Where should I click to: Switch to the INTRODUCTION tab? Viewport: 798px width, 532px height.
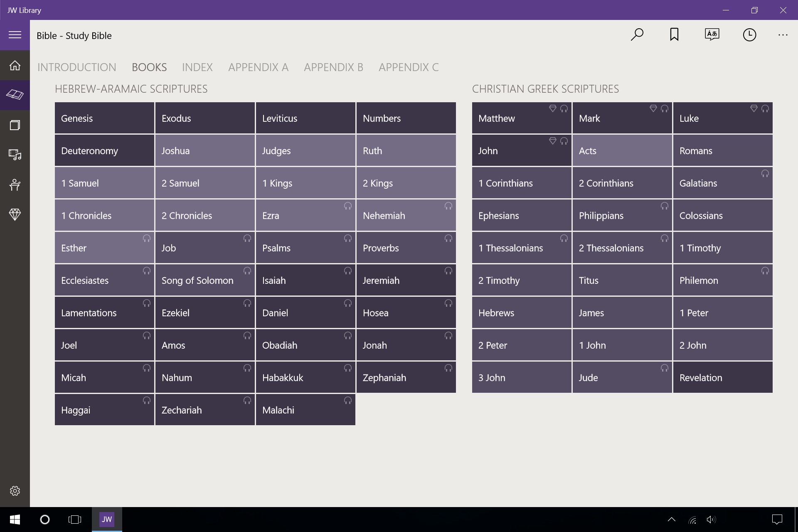tap(77, 67)
